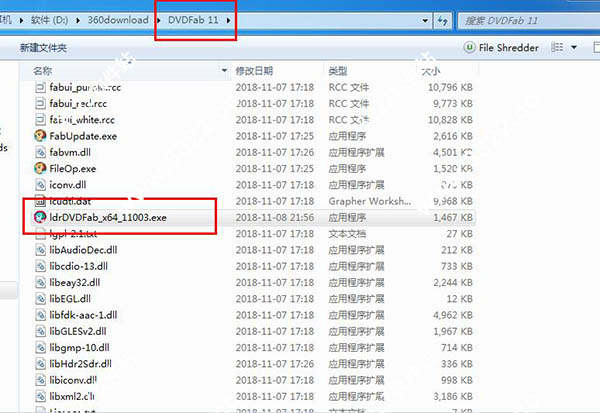This screenshot has width=600, height=413.
Task: Click the Grapher Worksh... type cell
Action: click(370, 201)
